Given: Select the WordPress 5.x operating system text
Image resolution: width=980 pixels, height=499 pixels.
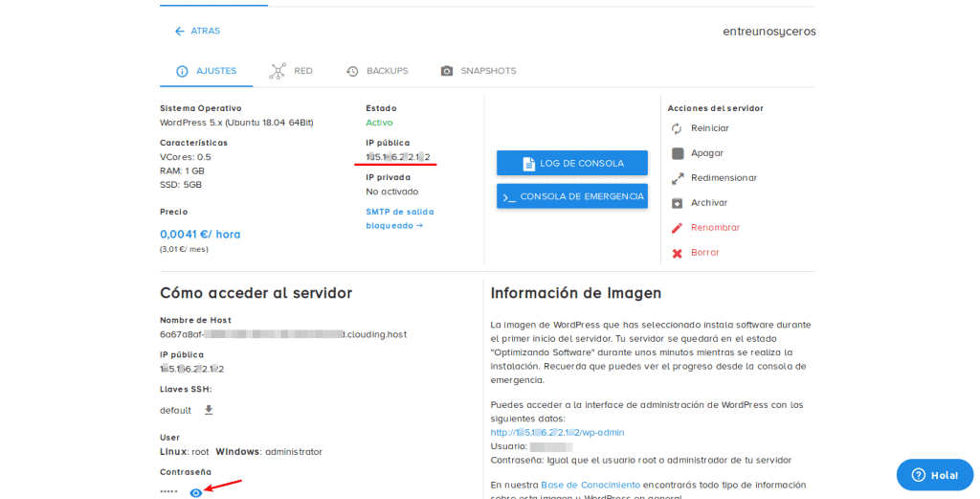Looking at the screenshot, I should point(236,123).
